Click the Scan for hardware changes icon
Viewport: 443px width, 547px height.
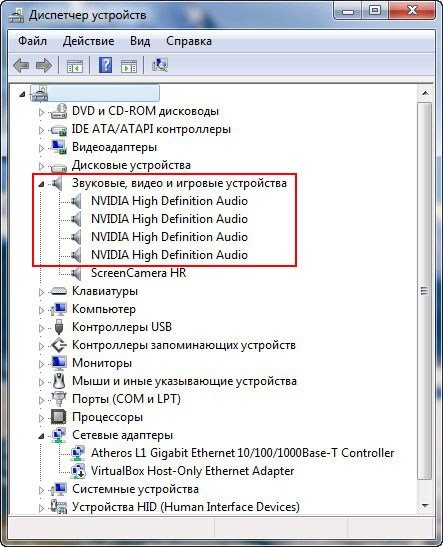pos(160,65)
